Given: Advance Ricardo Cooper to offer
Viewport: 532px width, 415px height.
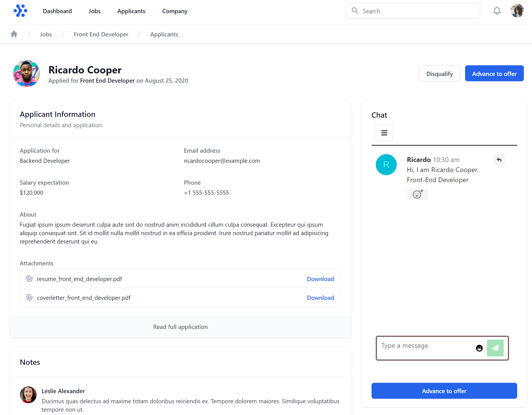Looking at the screenshot, I should 494,73.
